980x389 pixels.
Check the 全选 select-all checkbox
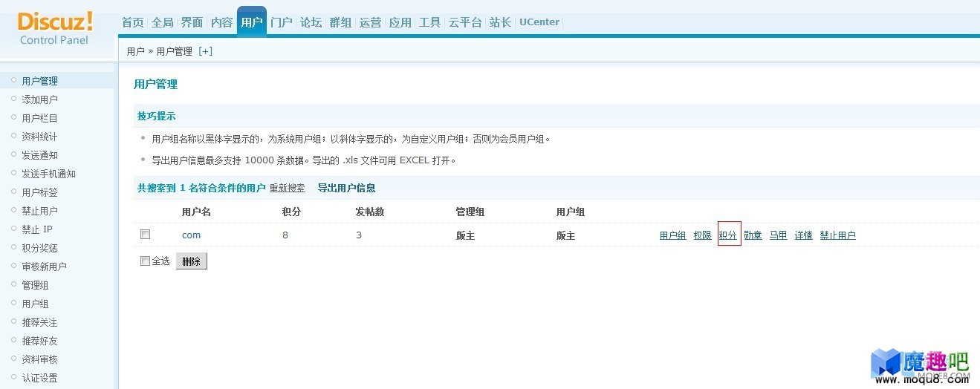[145, 261]
